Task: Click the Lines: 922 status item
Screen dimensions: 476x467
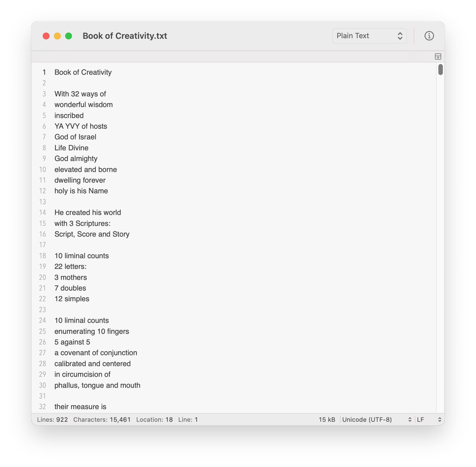Action: click(53, 420)
